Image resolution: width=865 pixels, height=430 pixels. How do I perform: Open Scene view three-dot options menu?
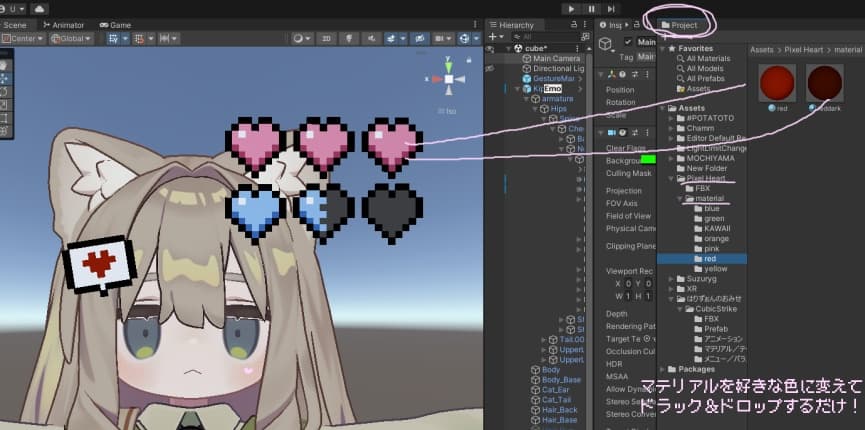tap(475, 25)
